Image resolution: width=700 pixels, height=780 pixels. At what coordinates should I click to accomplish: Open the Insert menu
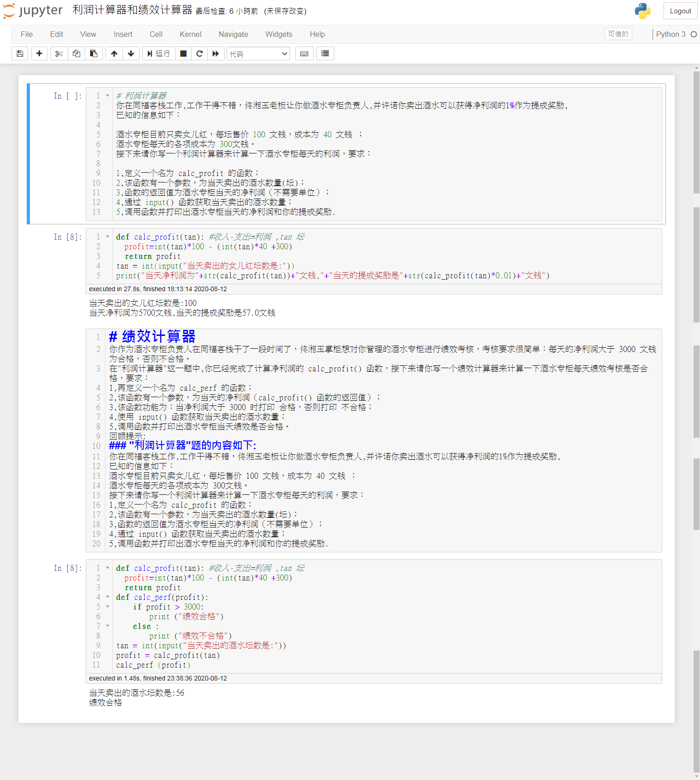pyautogui.click(x=123, y=34)
